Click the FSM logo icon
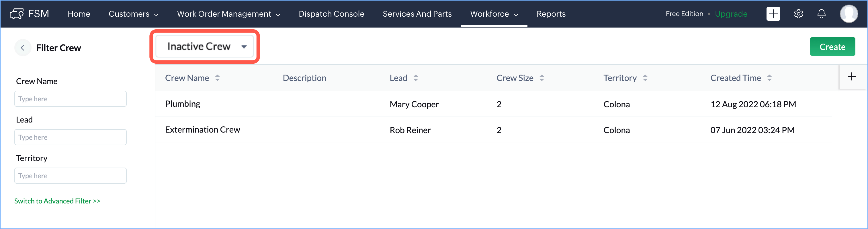The height and width of the screenshot is (229, 868). tap(17, 14)
